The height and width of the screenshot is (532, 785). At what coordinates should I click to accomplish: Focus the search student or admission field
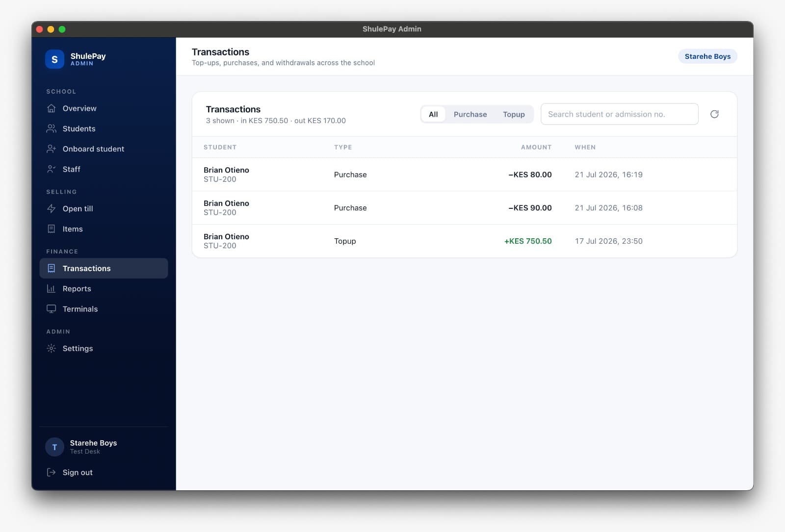click(x=619, y=114)
